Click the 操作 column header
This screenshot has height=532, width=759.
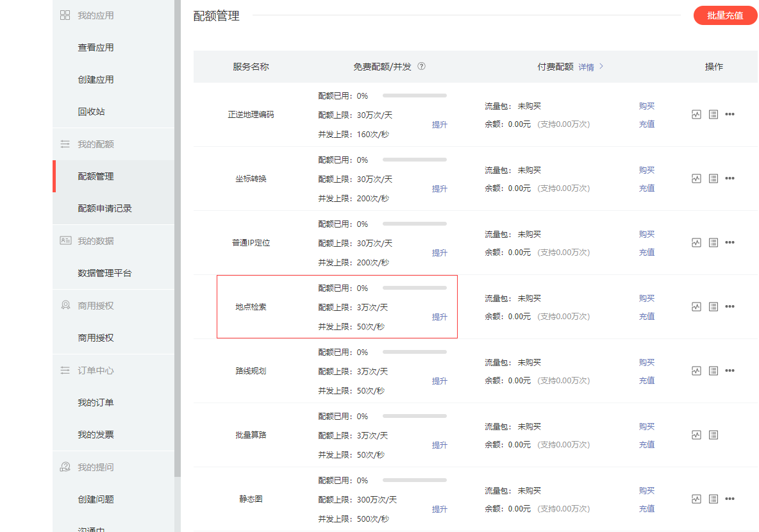[713, 67]
